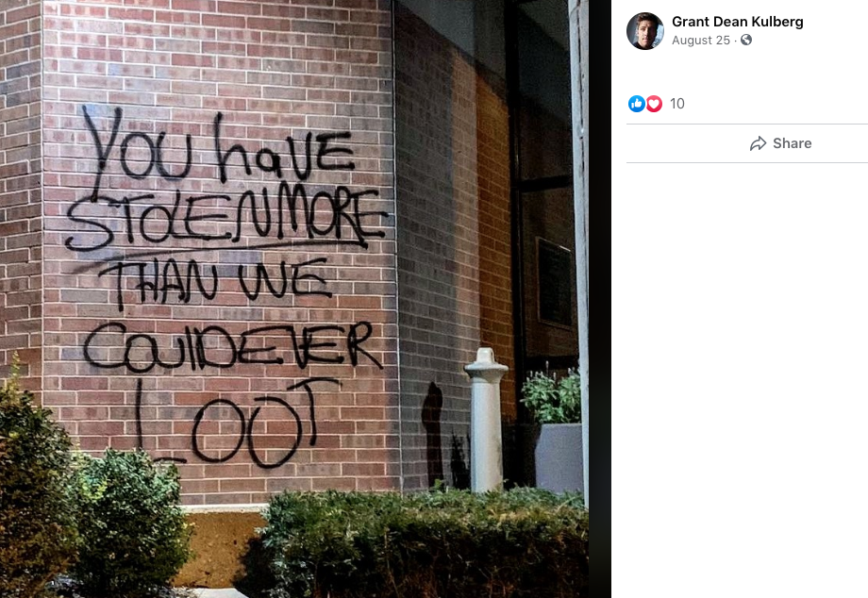Click the 'COULD EVER' graffiti line in photo
This screenshot has height=598, width=868.
click(232, 346)
